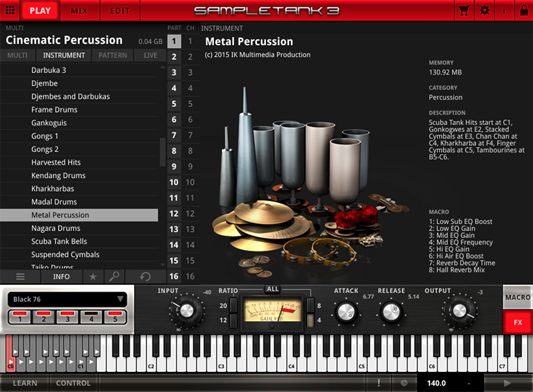
Task: Click the CONTROL button
Action: coord(73,383)
